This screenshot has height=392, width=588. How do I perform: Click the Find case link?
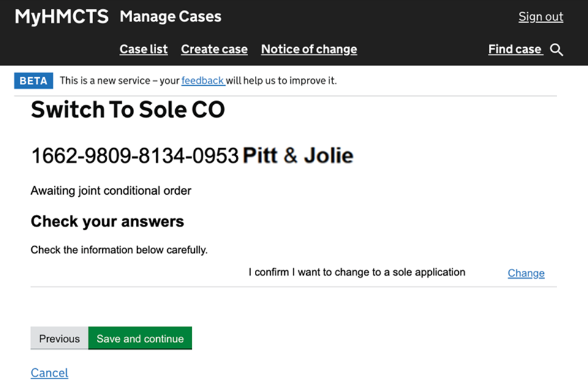click(514, 50)
